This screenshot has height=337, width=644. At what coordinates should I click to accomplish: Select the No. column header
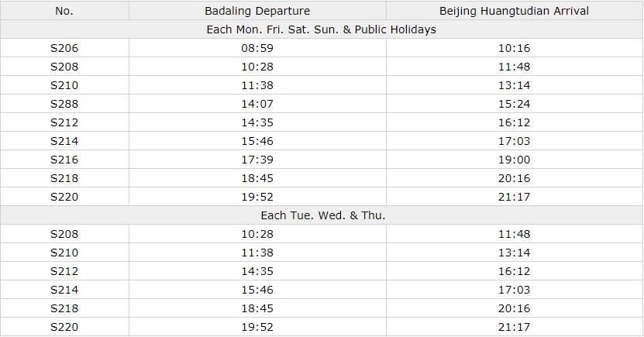coord(64,11)
